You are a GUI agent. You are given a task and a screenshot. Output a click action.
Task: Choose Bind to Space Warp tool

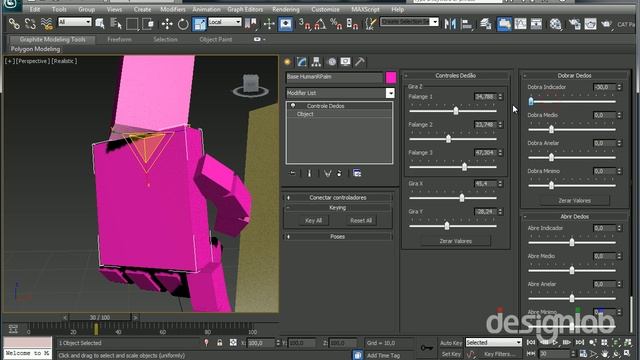[x=47, y=24]
